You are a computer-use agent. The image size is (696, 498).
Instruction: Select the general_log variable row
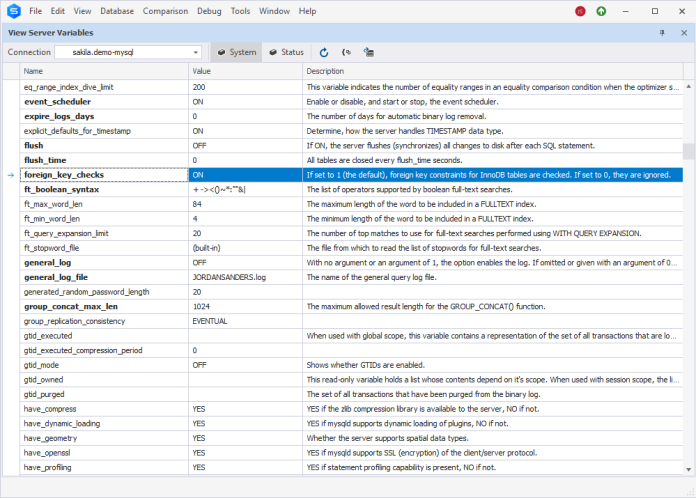(x=351, y=263)
